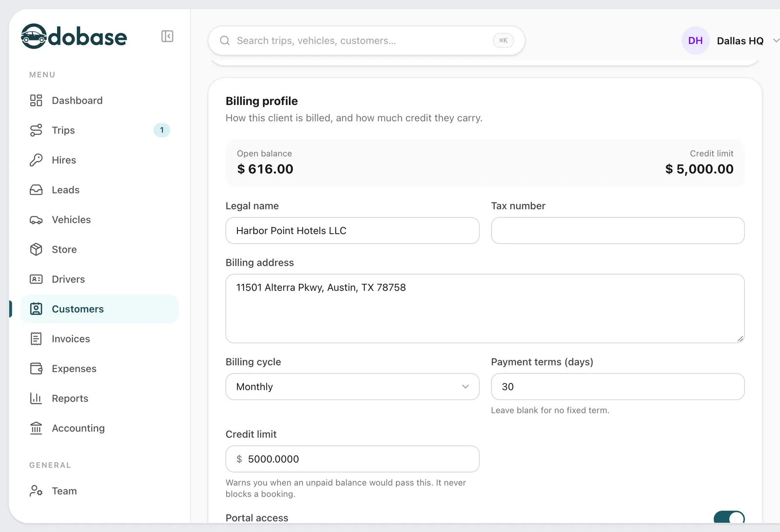
Task: Click the billing address resize handle
Action: point(740,339)
